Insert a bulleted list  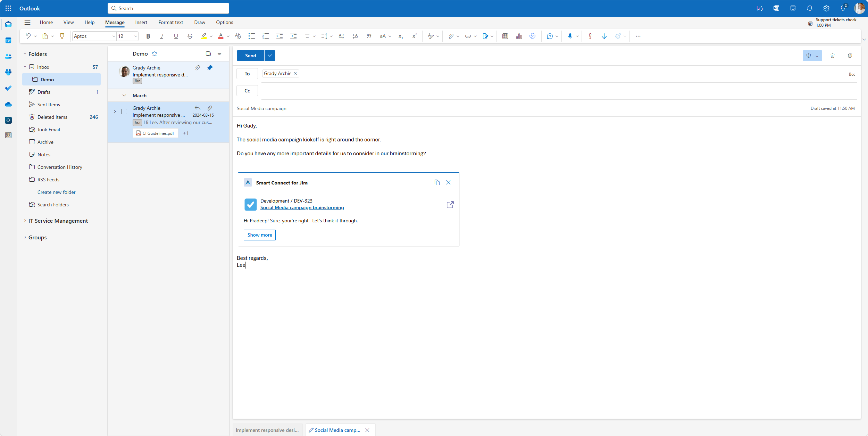[x=252, y=36]
